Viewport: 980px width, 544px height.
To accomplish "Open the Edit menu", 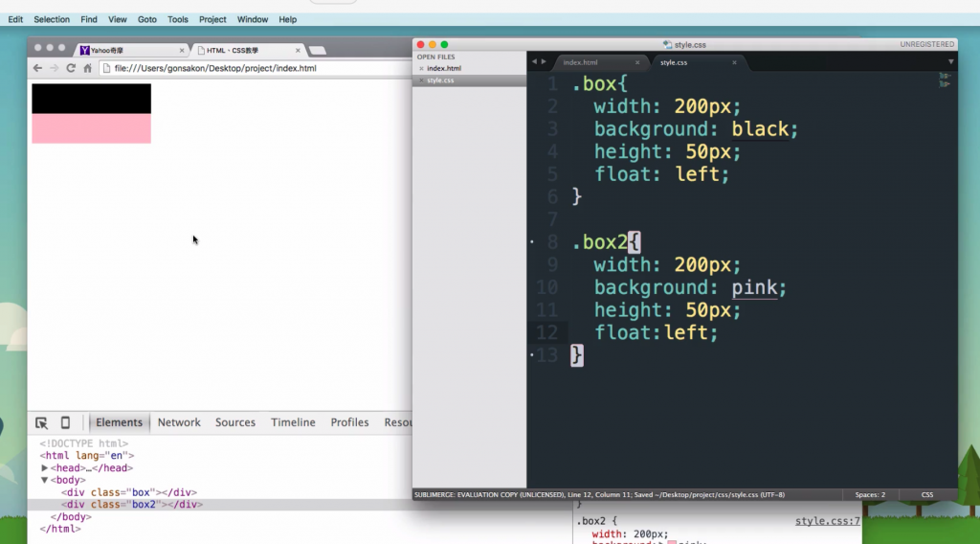I will 15,19.
